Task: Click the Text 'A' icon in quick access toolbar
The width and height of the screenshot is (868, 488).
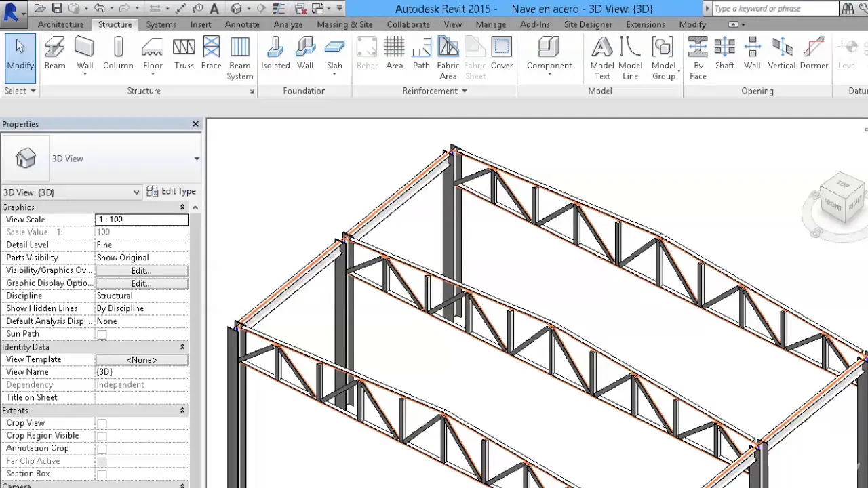Action: (x=214, y=9)
